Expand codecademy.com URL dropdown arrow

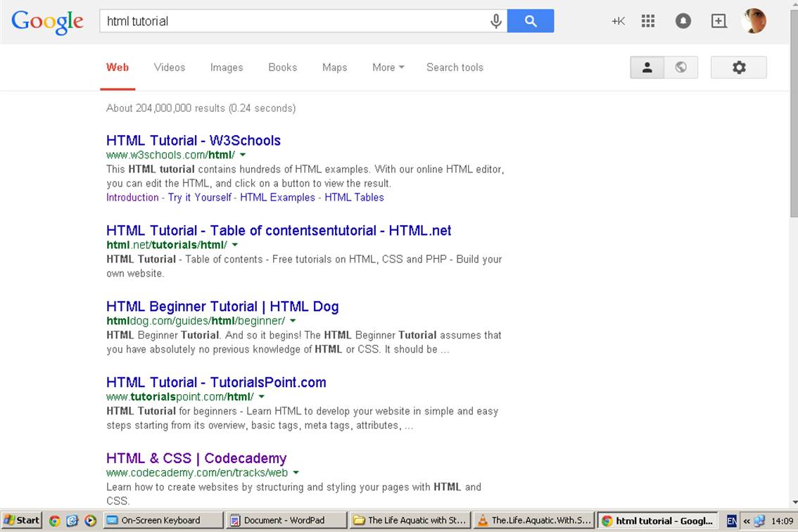(296, 472)
